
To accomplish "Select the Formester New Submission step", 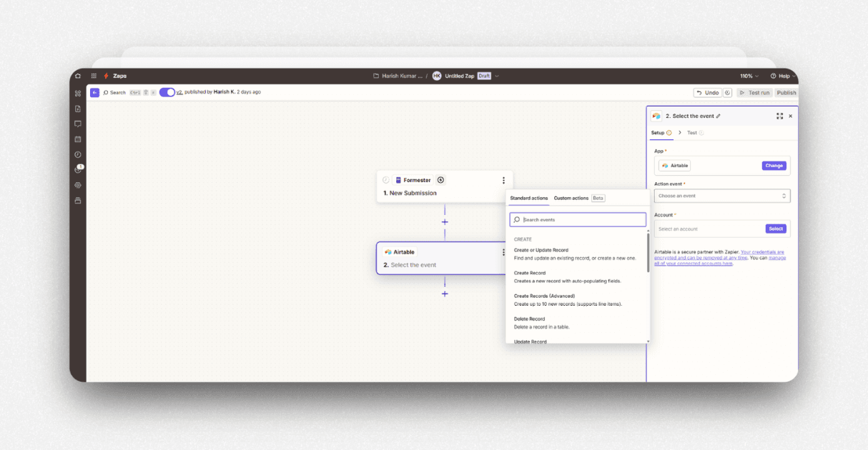I will [445, 186].
